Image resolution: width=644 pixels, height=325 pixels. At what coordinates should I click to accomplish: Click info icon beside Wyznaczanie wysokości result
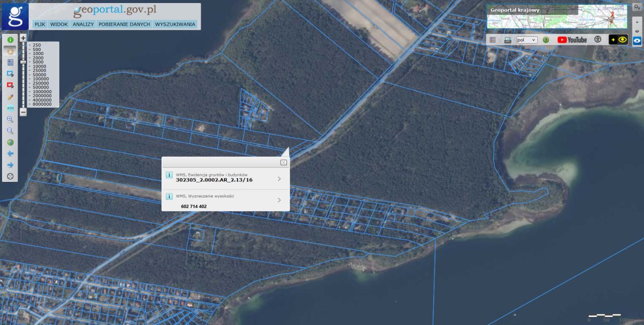pyautogui.click(x=169, y=196)
